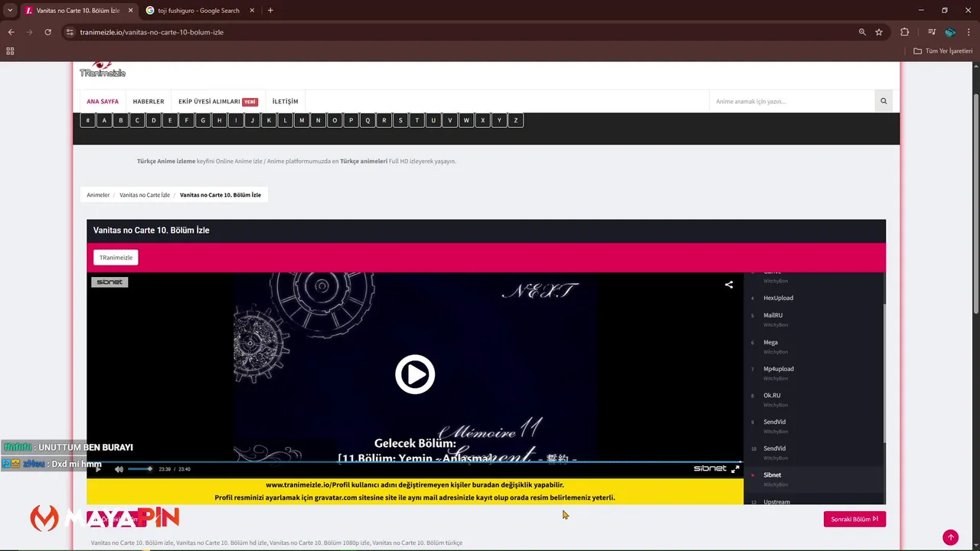Screen dimensions: 980x551
Task: Click the sibnet logo in the control bar
Action: tap(710, 468)
